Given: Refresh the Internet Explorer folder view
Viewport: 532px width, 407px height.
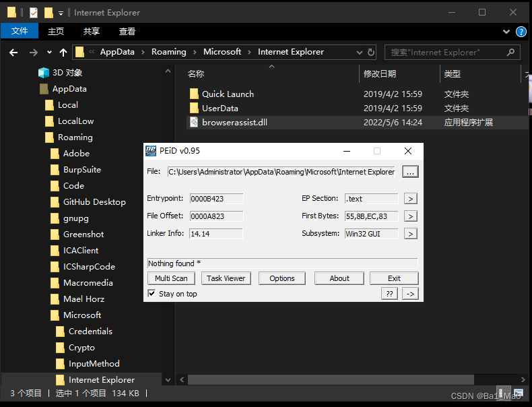Looking at the screenshot, I should tap(371, 52).
